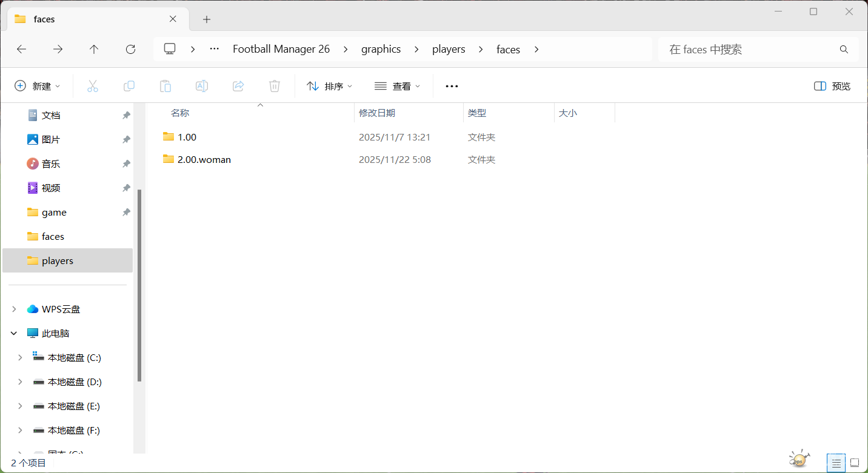868x473 pixels.
Task: Click the Copy icon on the toolbar
Action: point(129,85)
